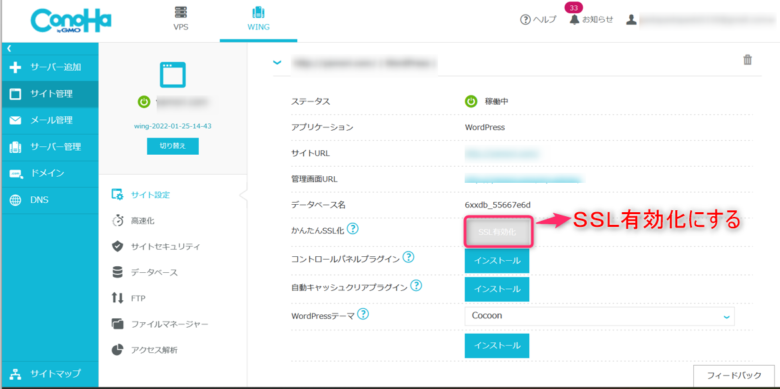Open サイトセキュリティ settings

pyautogui.click(x=156, y=247)
